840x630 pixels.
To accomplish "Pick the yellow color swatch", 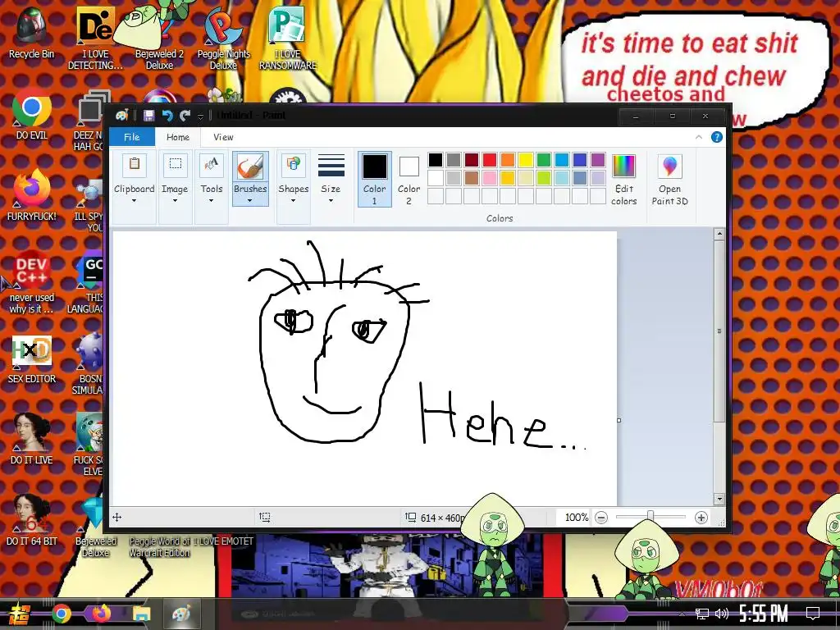I will tap(526, 160).
